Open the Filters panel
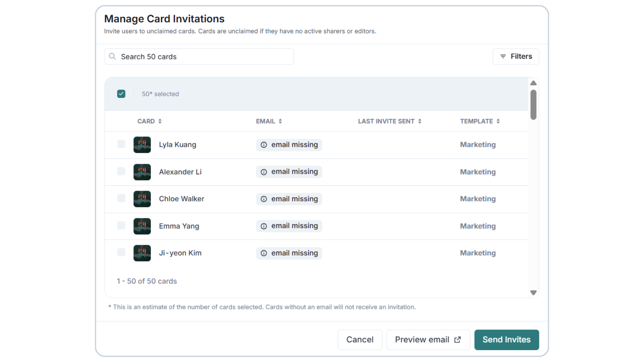The image size is (644, 362). [x=516, y=56]
